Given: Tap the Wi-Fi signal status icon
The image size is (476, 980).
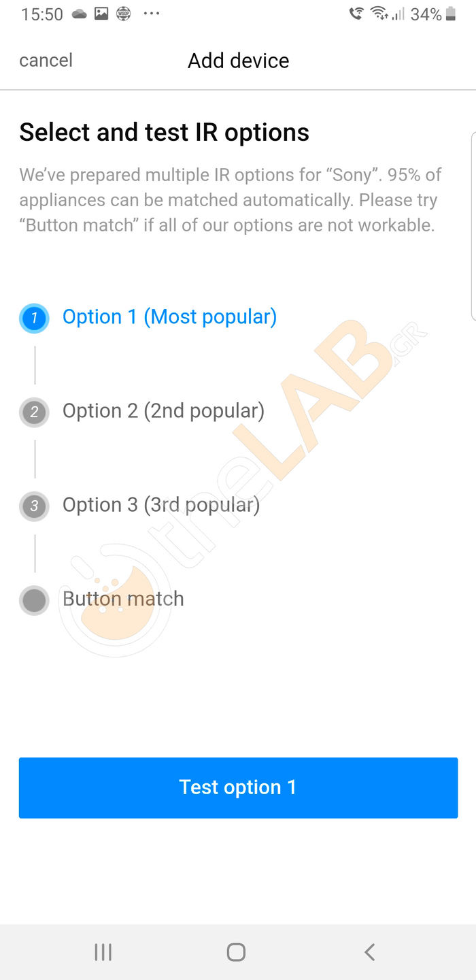Looking at the screenshot, I should (379, 14).
